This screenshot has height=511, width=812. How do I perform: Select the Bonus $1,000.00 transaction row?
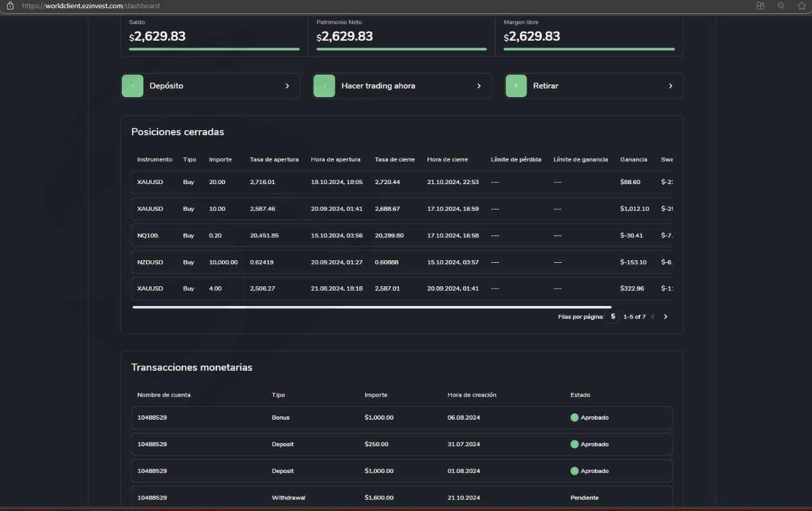(402, 418)
